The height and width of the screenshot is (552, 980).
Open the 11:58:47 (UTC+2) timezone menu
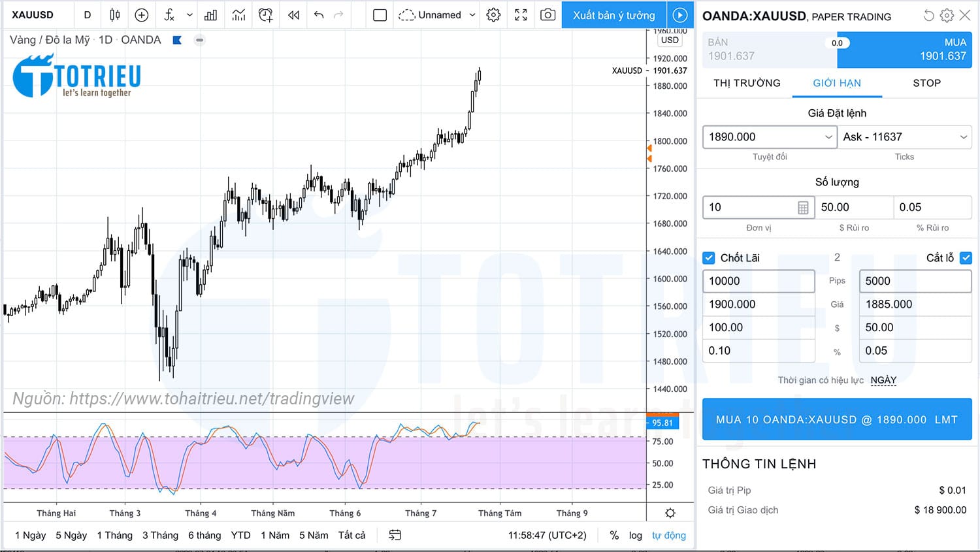[x=547, y=535]
